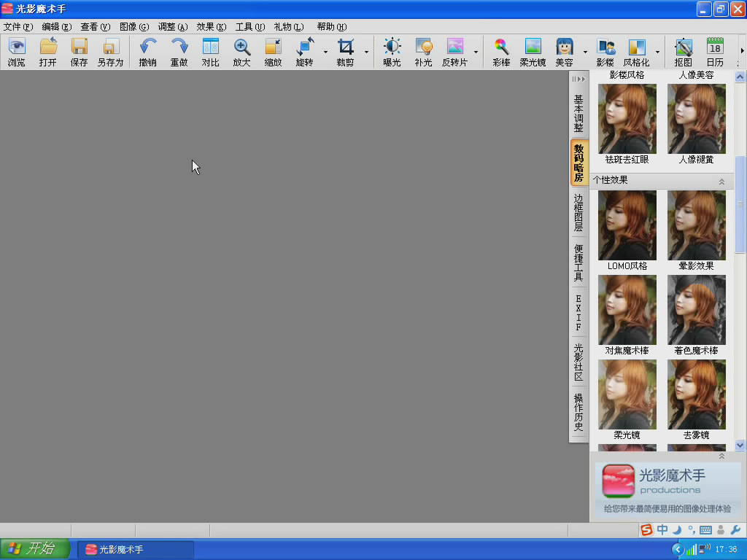
Task: Click the Sogou S input method icon
Action: pos(646,529)
